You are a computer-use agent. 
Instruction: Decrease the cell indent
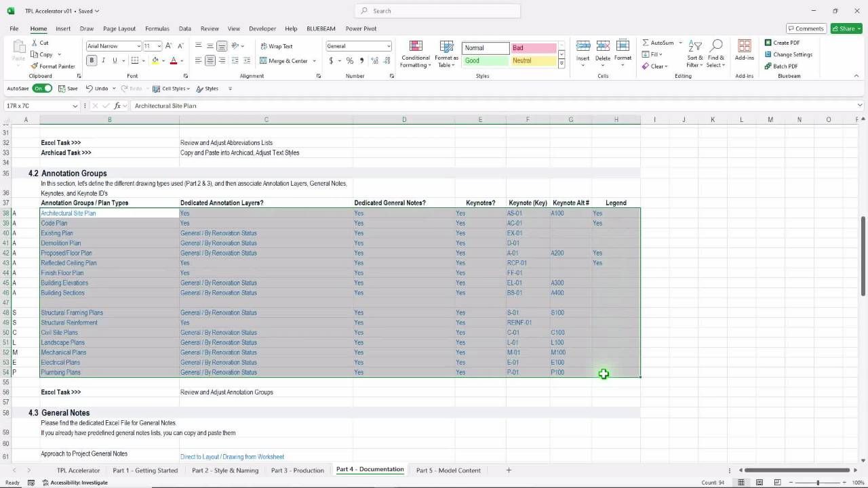click(x=235, y=61)
